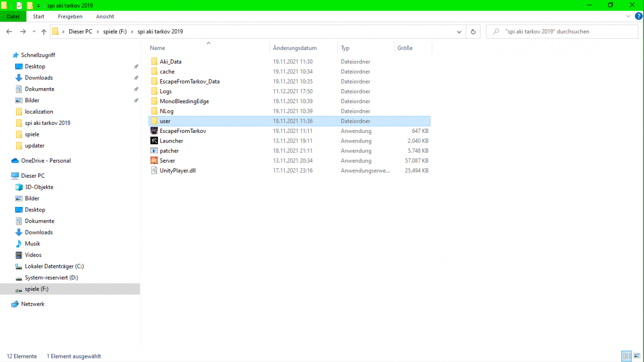Select the NLog folder icon
The width and height of the screenshot is (644, 362).
coord(154,111)
